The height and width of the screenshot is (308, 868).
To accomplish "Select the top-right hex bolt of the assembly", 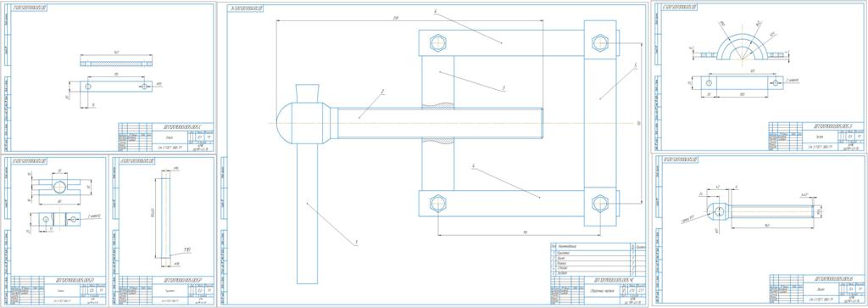I will (599, 42).
